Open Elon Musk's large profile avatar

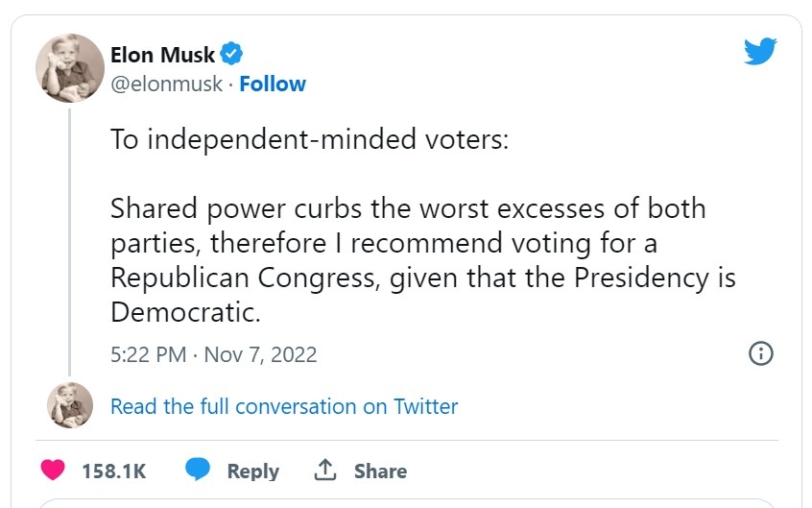(70, 68)
